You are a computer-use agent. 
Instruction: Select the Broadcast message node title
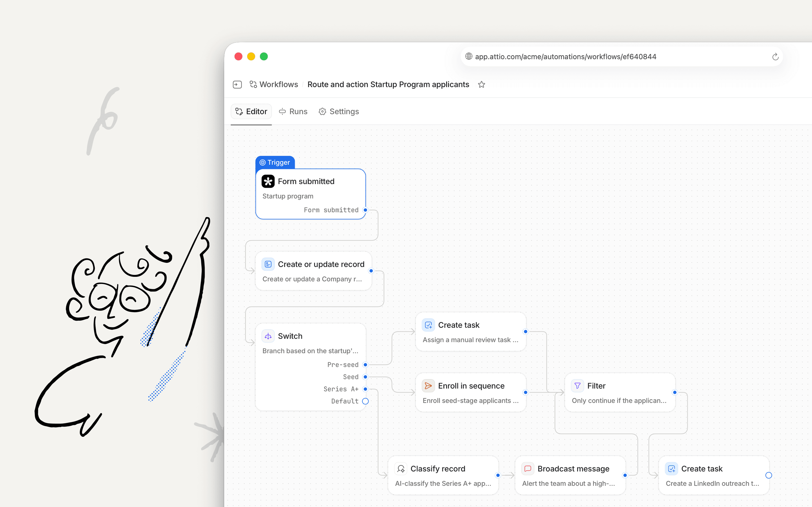click(x=573, y=468)
